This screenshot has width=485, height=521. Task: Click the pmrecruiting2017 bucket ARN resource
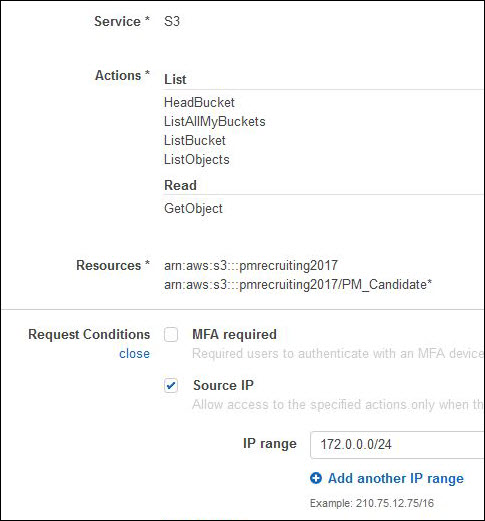pos(251,266)
